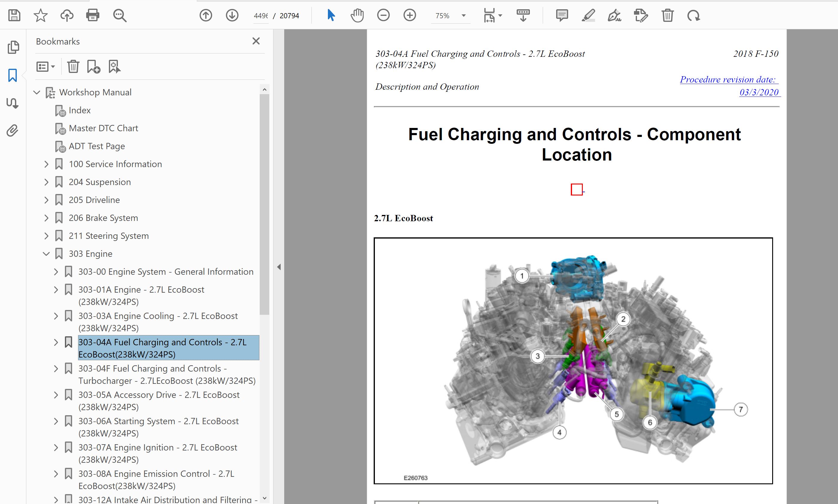Select the Highlight text pen tool
The image size is (838, 504).
(x=588, y=16)
